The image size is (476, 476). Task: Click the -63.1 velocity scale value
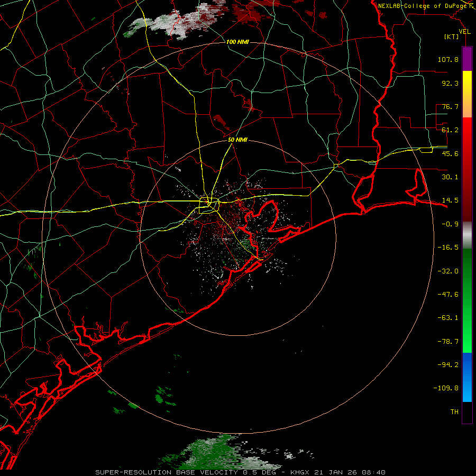[x=448, y=318]
